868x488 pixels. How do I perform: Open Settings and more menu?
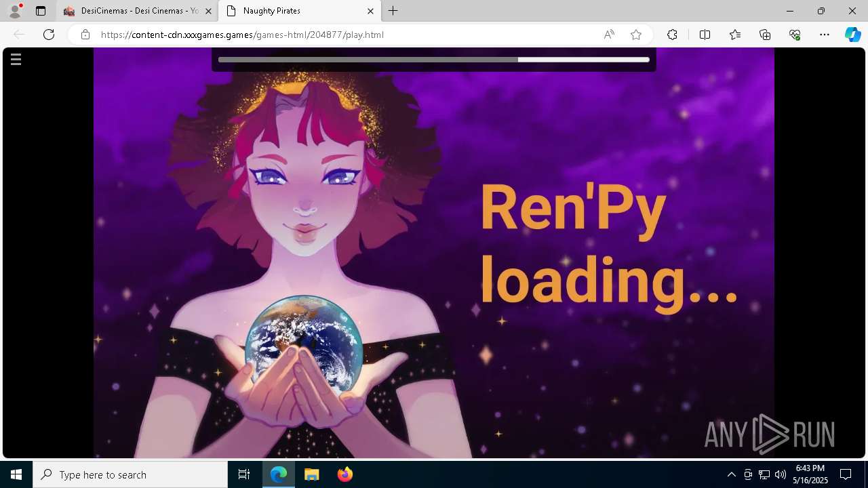(x=825, y=35)
